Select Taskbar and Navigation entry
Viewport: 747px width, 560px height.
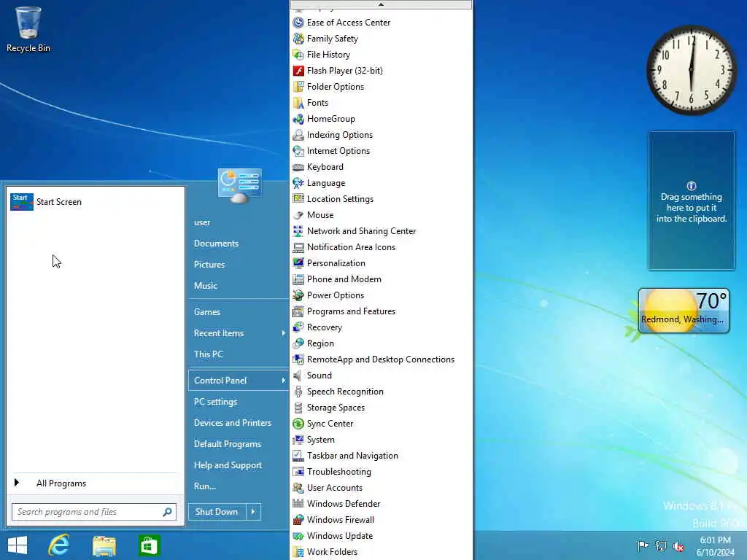(352, 456)
